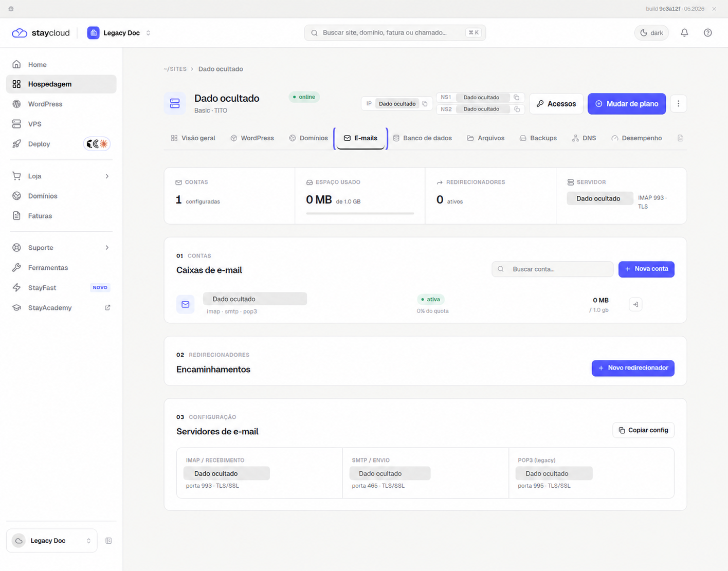
Task: Toggle dark mode
Action: click(651, 32)
